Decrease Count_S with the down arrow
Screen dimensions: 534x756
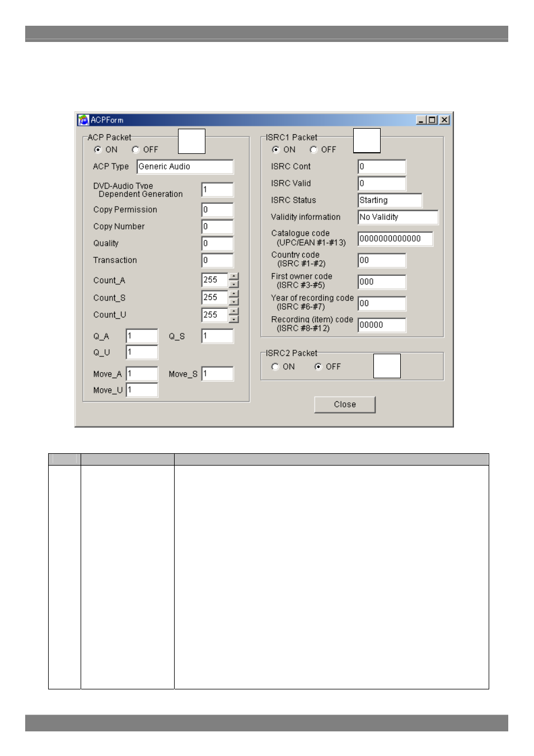click(234, 302)
